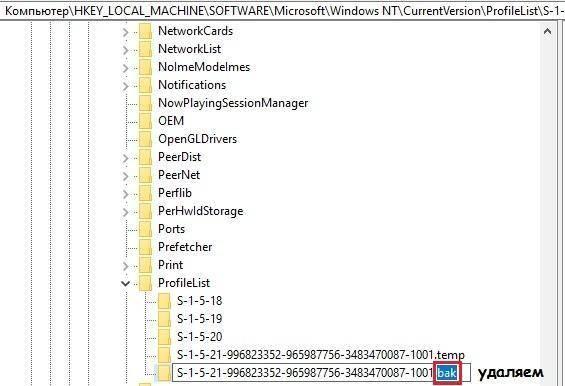
Task: Expand the PeerDist key
Action: point(125,158)
